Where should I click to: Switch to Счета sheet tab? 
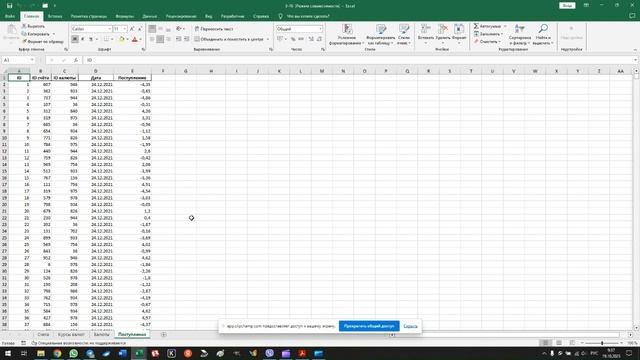(x=43, y=335)
